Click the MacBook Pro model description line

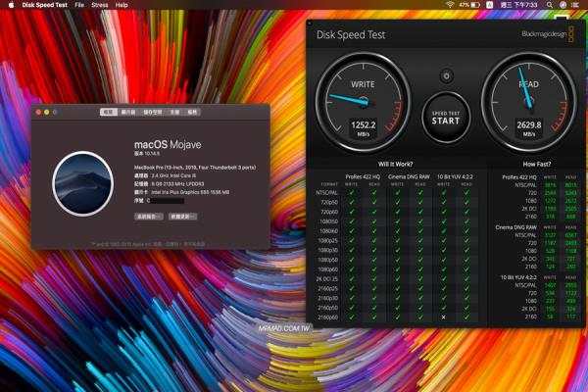[195, 168]
